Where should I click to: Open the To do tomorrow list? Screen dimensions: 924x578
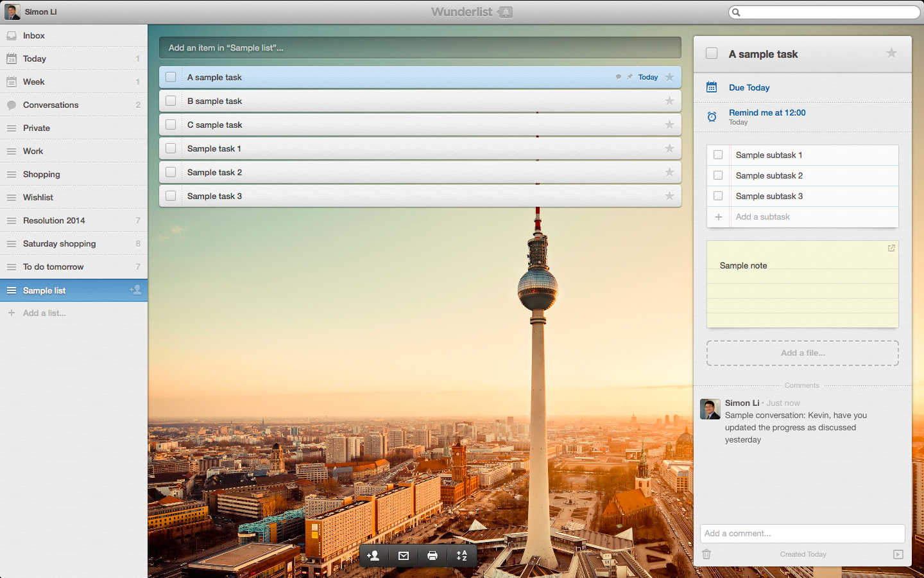[x=74, y=267]
